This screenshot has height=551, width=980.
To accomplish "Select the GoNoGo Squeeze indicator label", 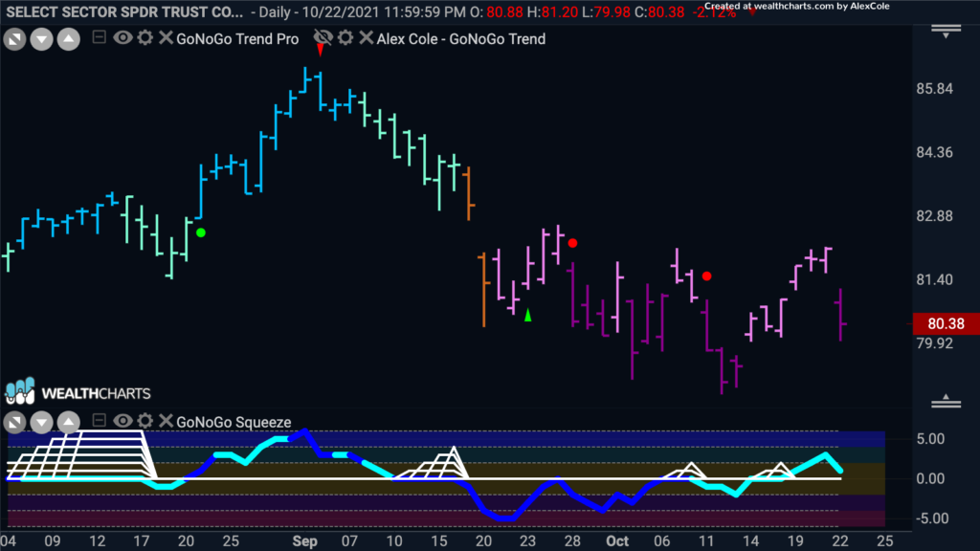I will point(234,422).
